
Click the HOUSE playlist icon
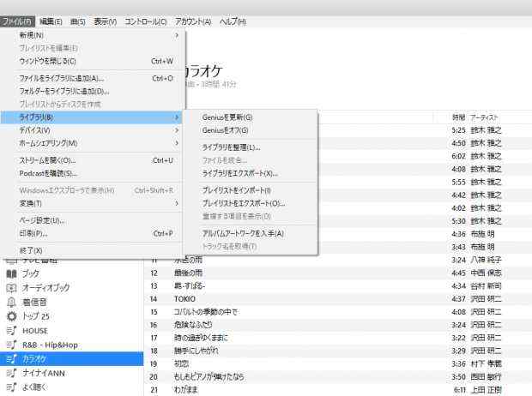[x=11, y=331]
